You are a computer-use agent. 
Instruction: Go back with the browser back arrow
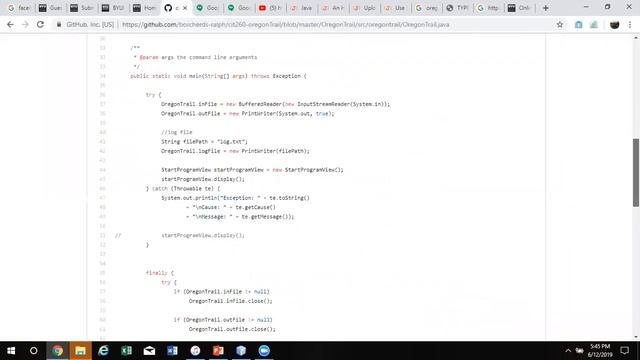10,24
